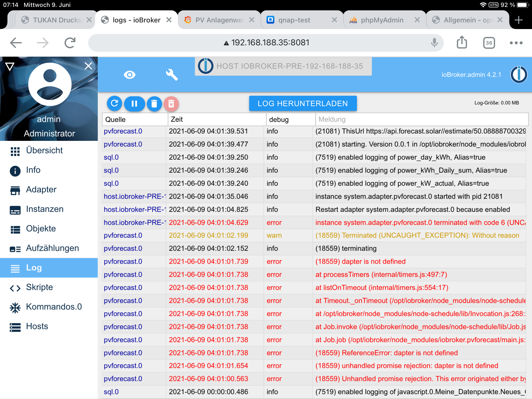Switch to phpMyAdmin browser tab
532x399 pixels.
pos(382,20)
